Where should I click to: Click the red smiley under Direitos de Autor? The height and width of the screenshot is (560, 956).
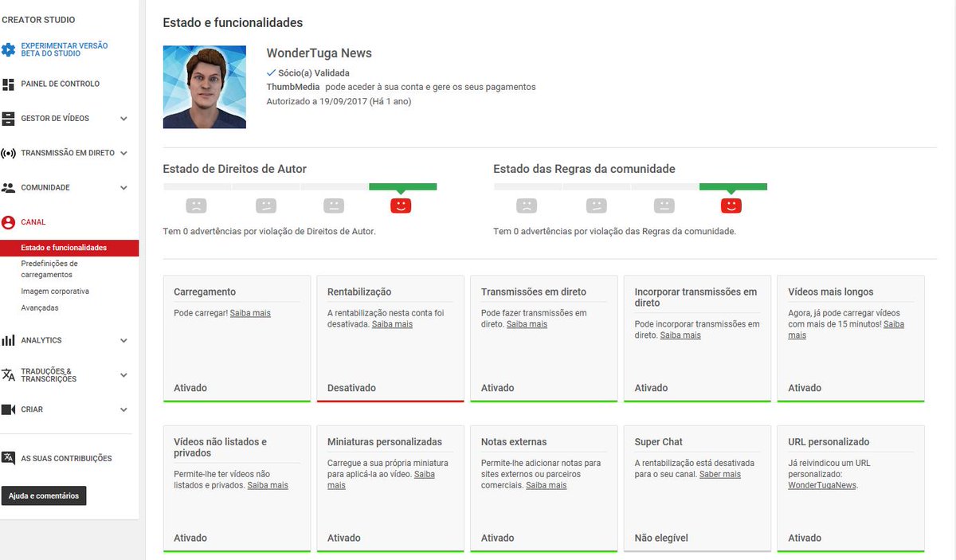click(x=401, y=206)
